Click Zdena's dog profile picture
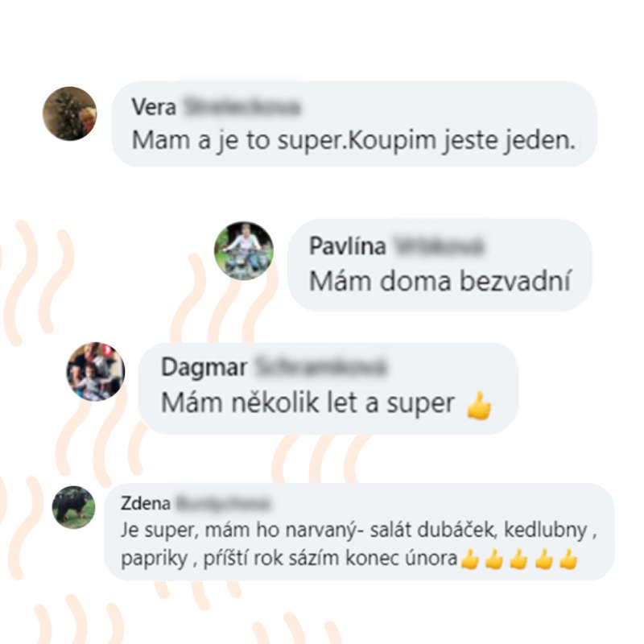The image size is (644, 644). tap(73, 507)
